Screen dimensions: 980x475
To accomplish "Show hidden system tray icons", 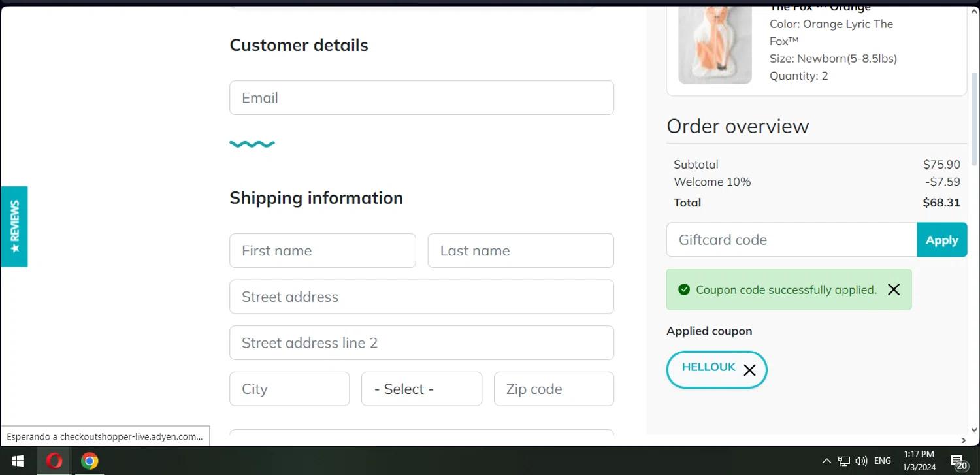I will [x=826, y=461].
